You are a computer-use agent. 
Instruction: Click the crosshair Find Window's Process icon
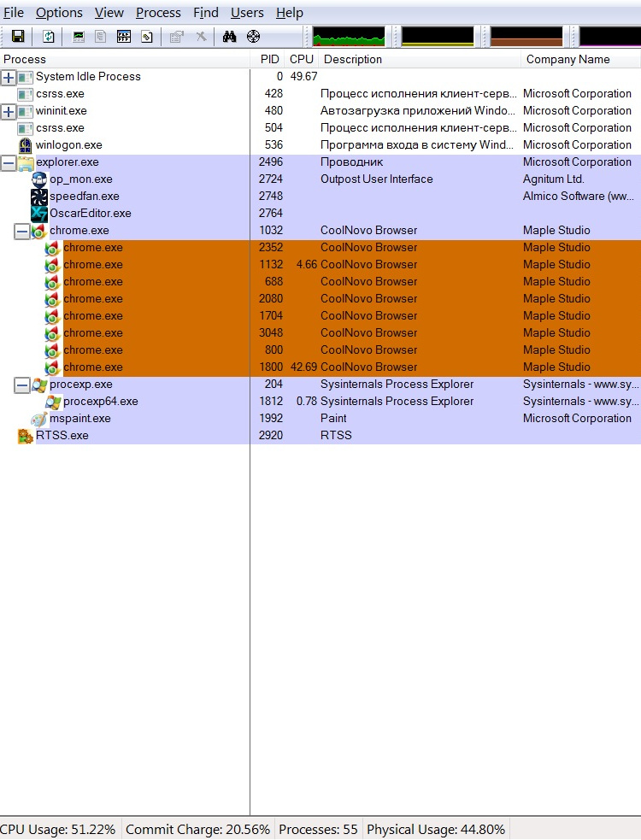pos(253,36)
